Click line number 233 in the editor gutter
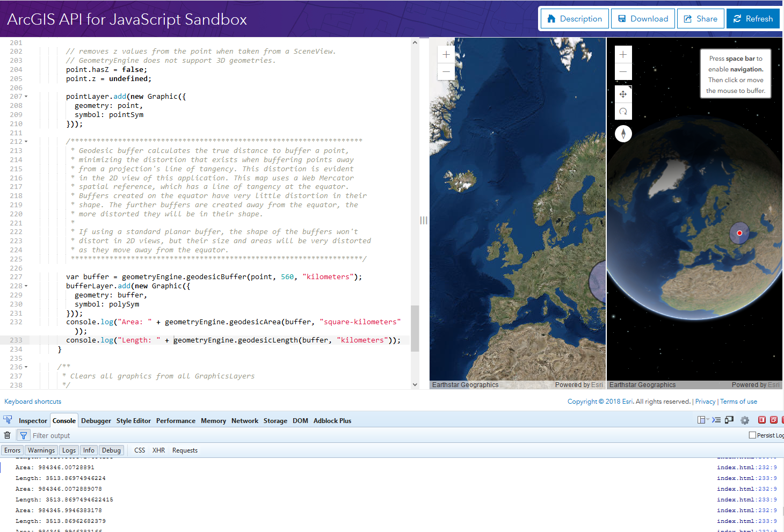 pyautogui.click(x=16, y=340)
